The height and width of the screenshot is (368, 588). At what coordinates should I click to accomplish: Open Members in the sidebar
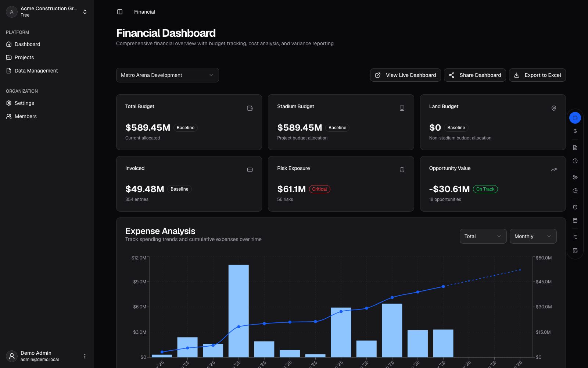pyautogui.click(x=47, y=116)
